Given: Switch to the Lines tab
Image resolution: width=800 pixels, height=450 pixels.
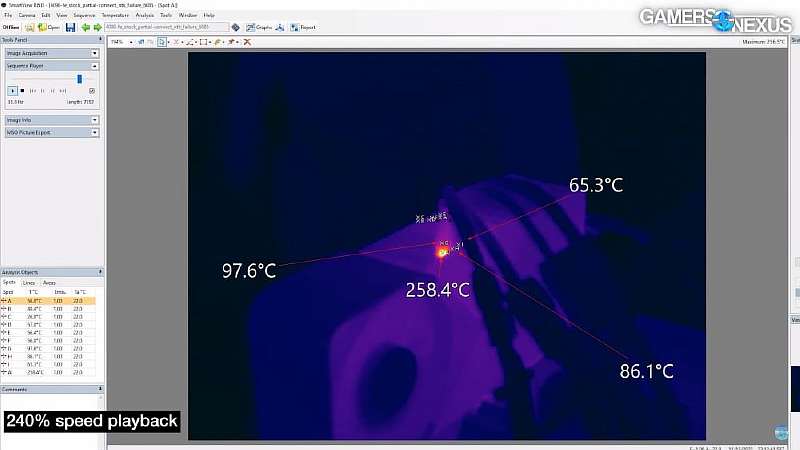Looking at the screenshot, I should [29, 283].
